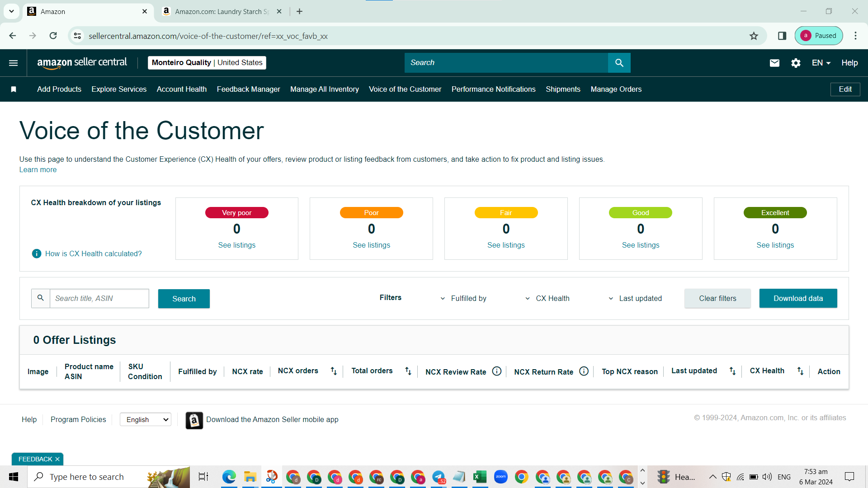
Task: Click the Help link in header
Action: (849, 63)
